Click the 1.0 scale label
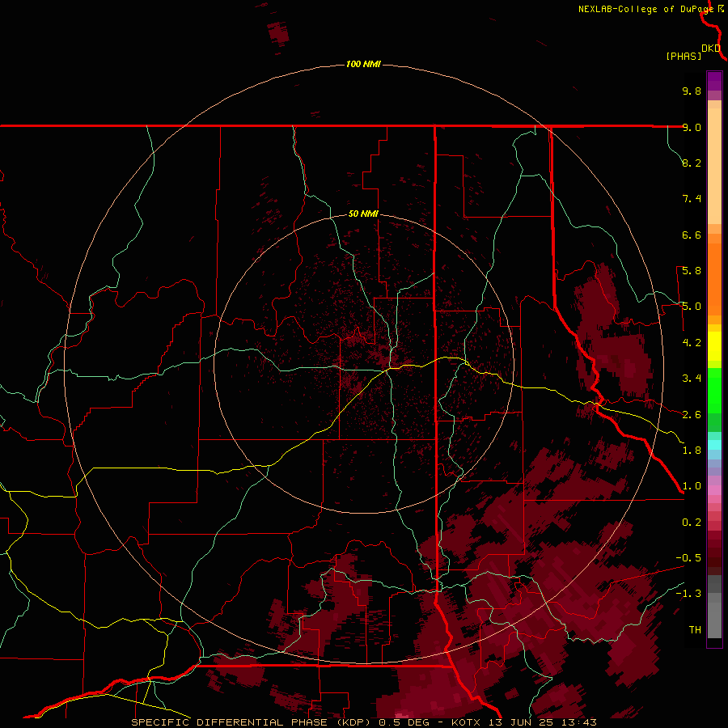 (x=692, y=486)
